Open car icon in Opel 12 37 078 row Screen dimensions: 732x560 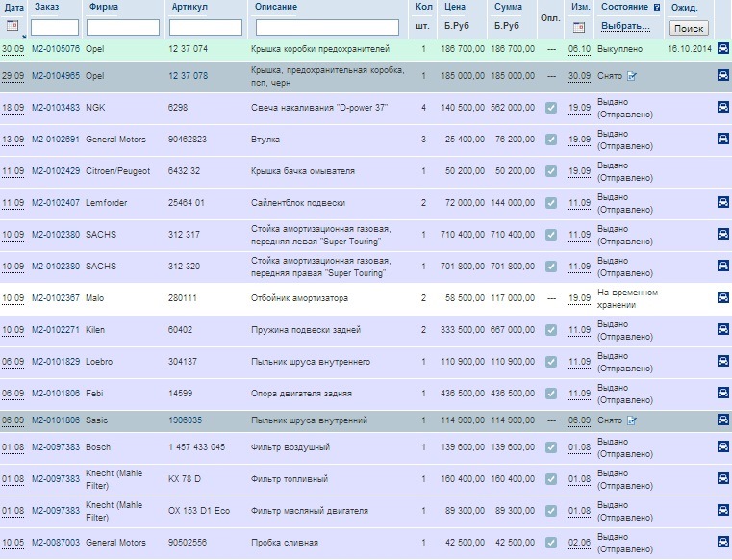click(x=722, y=76)
